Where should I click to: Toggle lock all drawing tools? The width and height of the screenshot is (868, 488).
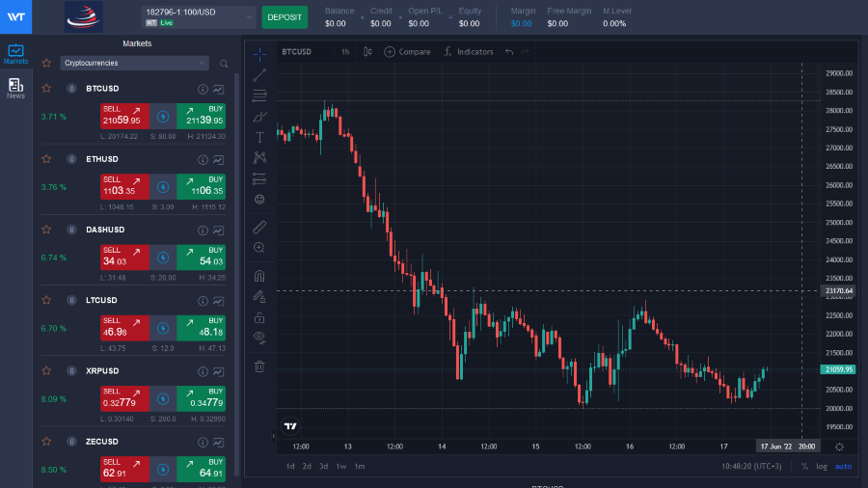coord(259,317)
